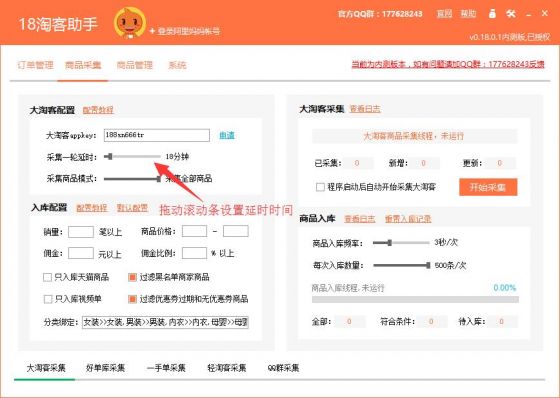Select the 轻淘客采集 bottom tab
Viewport: 560px width, 398px height.
click(x=227, y=368)
